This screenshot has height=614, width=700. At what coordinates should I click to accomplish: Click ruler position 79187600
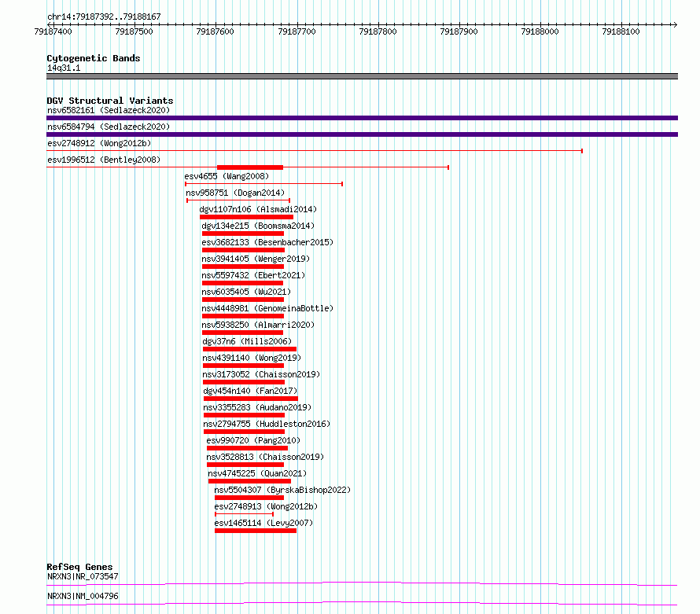click(215, 31)
